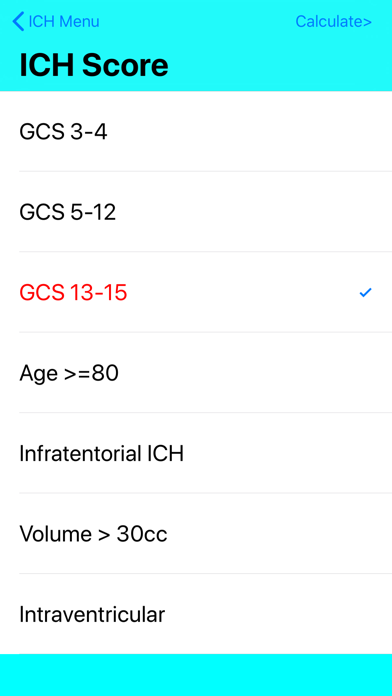Image resolution: width=392 pixels, height=696 pixels.
Task: Tap empty checkmark space on Intraventricular row
Action: click(x=365, y=613)
